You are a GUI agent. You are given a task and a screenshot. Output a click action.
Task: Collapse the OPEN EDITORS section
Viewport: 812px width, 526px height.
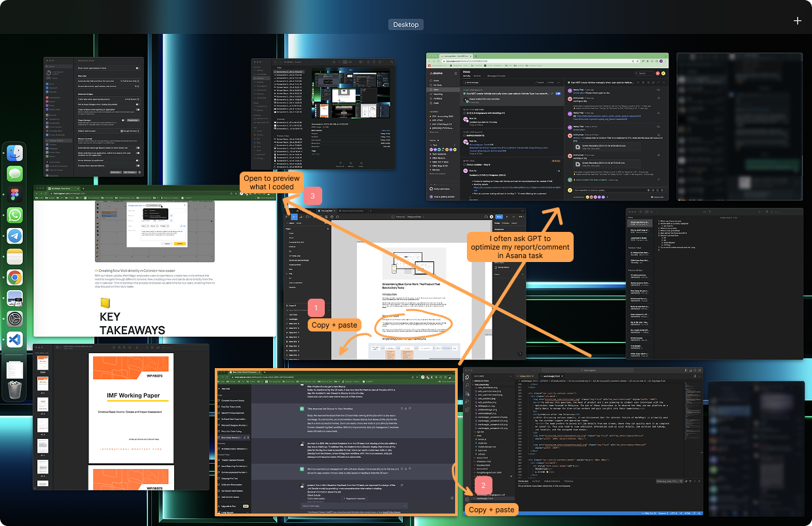481,381
